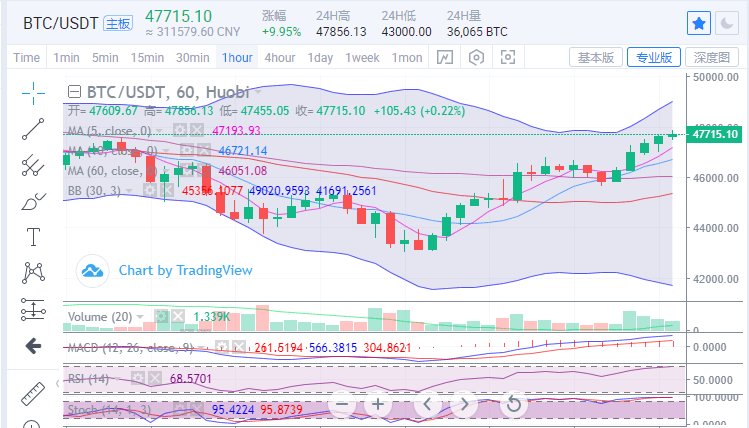Image resolution: width=749 pixels, height=428 pixels.
Task: Select the crosshair cursor tool
Action: click(33, 93)
